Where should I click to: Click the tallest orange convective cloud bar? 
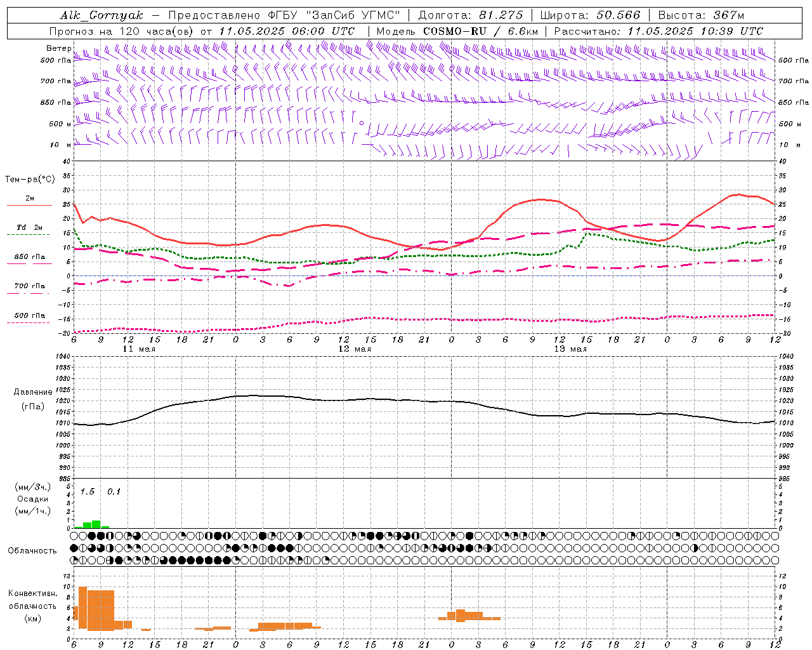[82, 607]
